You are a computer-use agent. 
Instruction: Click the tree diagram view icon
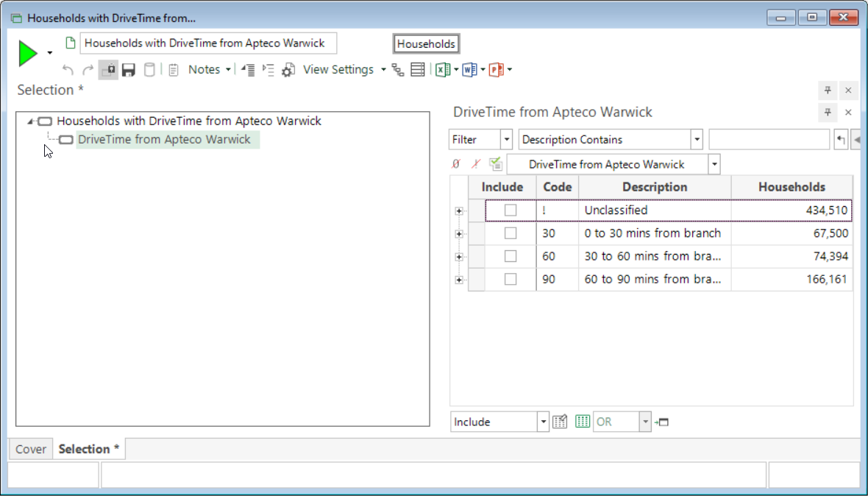[398, 70]
